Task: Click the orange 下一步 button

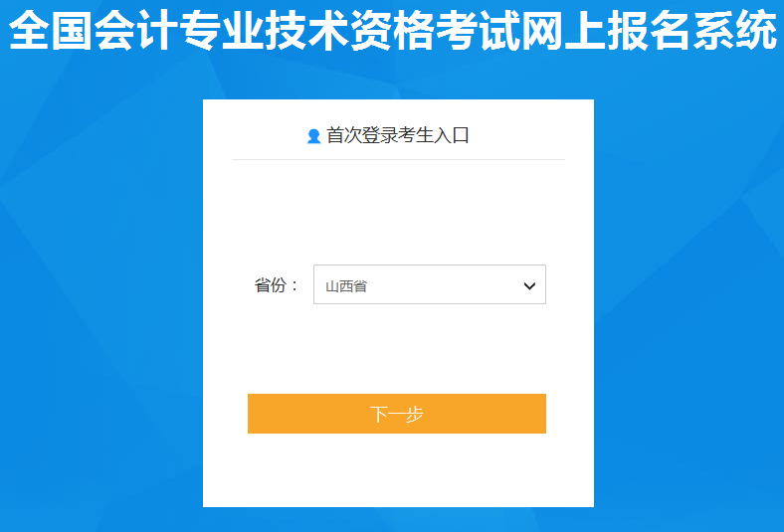Action: click(x=397, y=413)
